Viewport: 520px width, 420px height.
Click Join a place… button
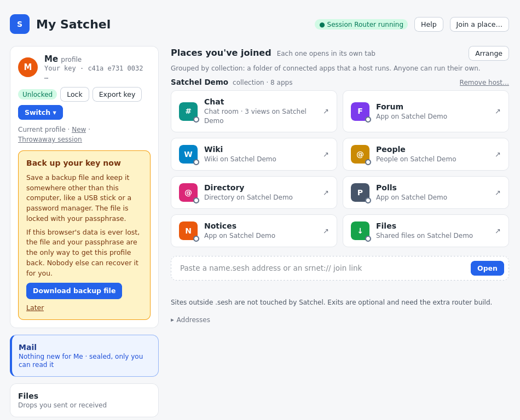(479, 25)
